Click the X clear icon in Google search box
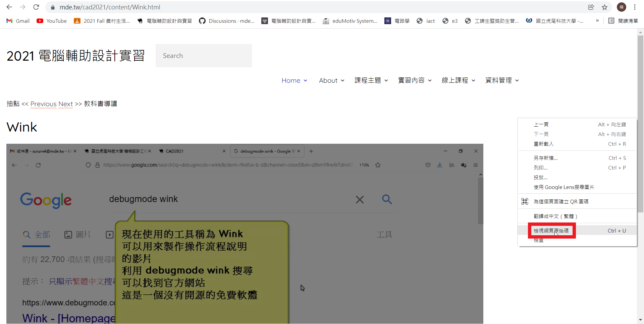644x324 pixels. [360, 200]
